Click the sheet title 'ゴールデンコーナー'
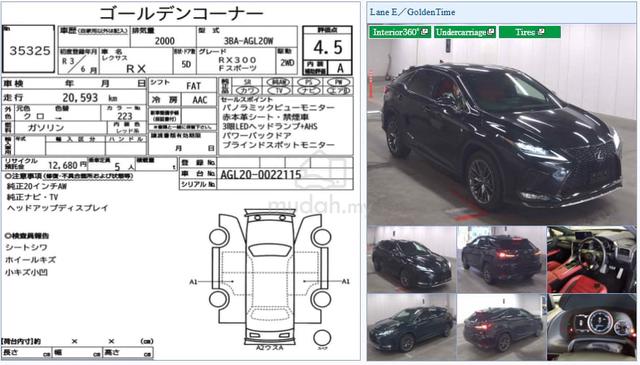This screenshot has height=365, width=640. 181,13
